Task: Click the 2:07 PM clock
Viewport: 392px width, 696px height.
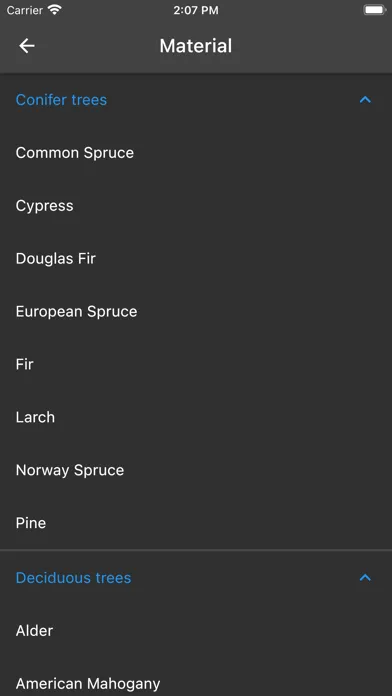Action: click(x=196, y=10)
